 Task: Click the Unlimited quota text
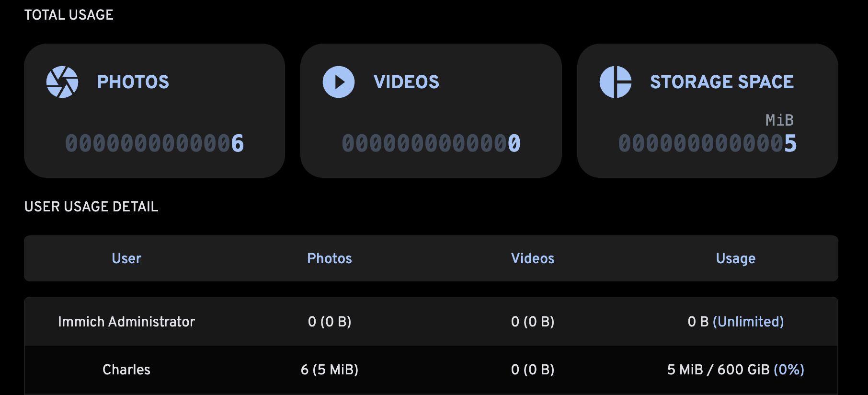(748, 322)
